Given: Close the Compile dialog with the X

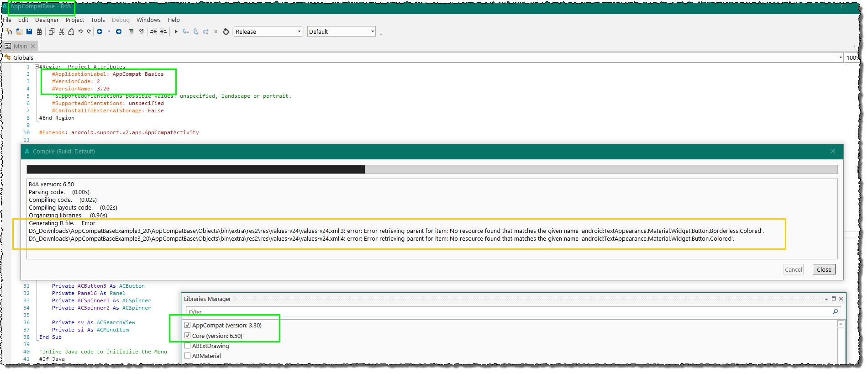Looking at the screenshot, I should point(833,151).
